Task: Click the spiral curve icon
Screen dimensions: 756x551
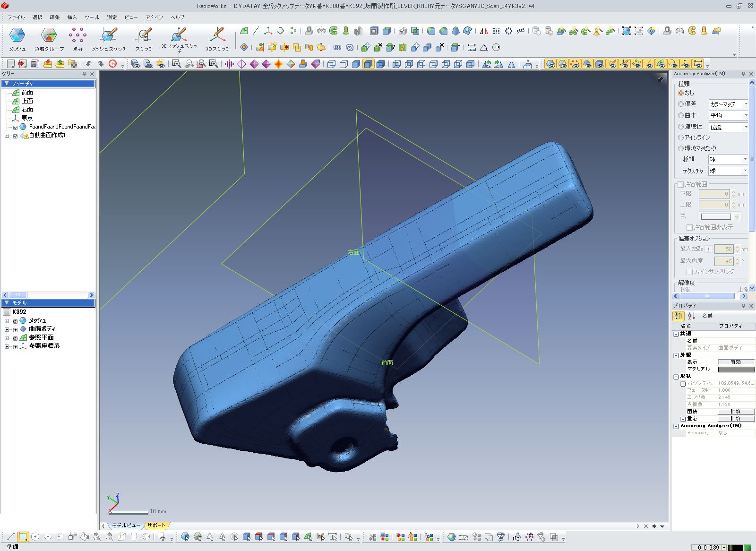Action: tap(350, 47)
